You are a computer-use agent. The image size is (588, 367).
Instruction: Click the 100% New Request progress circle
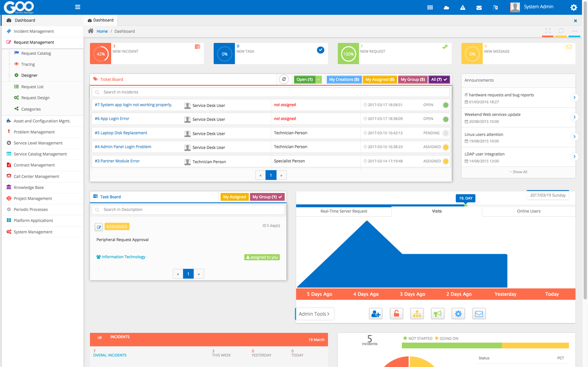click(x=348, y=54)
